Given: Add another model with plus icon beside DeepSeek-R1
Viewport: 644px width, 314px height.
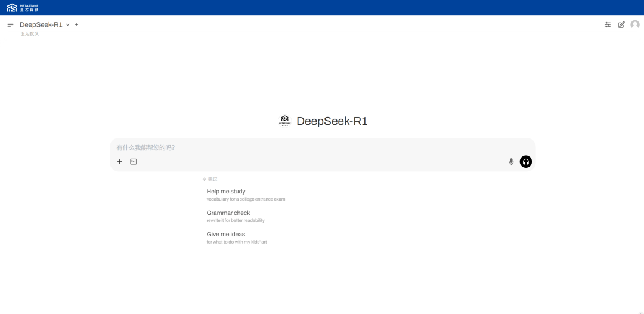Looking at the screenshot, I should (x=76, y=24).
